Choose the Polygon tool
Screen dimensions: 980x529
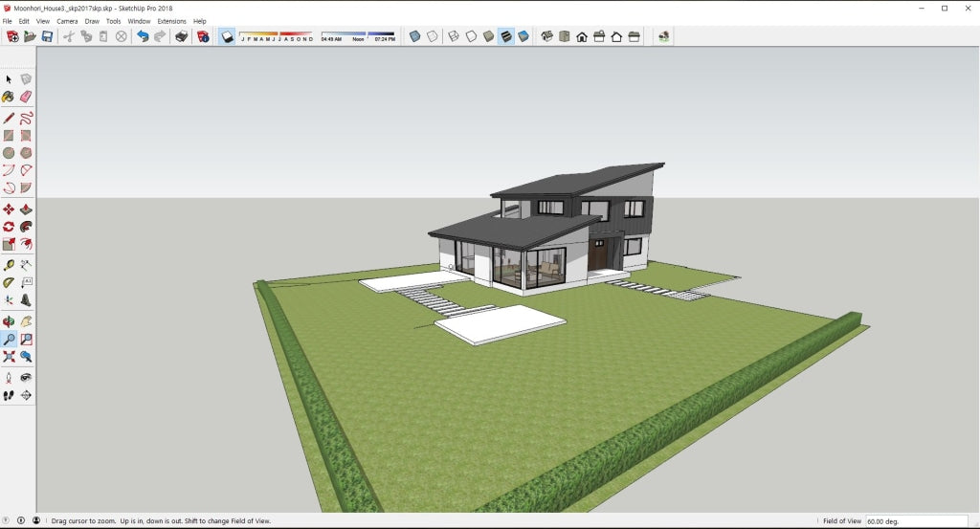(x=26, y=153)
